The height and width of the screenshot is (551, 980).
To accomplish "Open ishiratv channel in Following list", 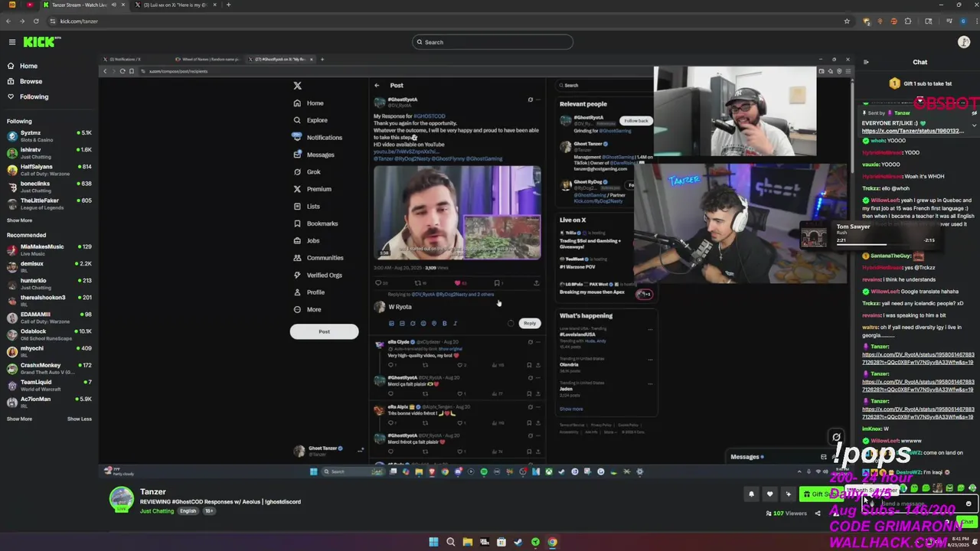I will [49, 152].
